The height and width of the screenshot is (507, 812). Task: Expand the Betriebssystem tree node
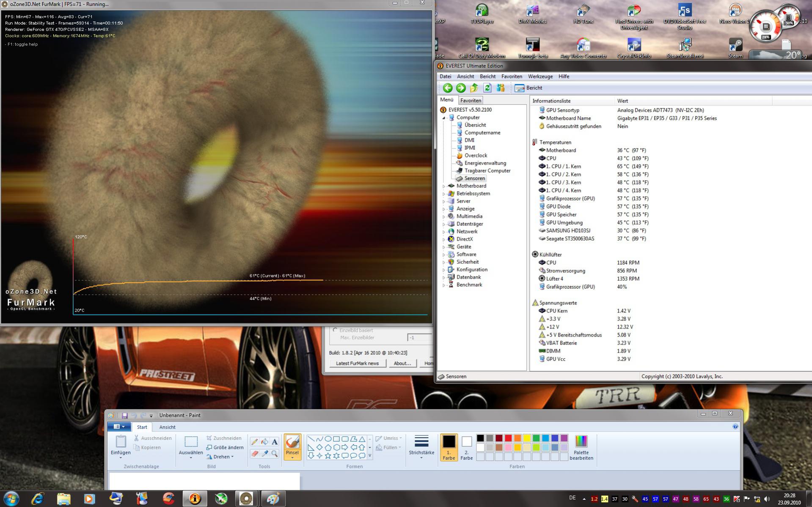point(444,194)
